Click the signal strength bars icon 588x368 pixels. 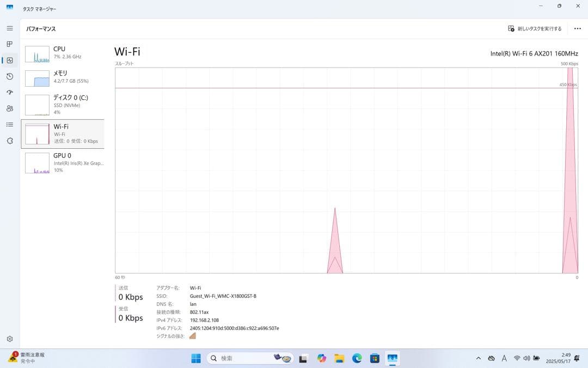(x=193, y=336)
